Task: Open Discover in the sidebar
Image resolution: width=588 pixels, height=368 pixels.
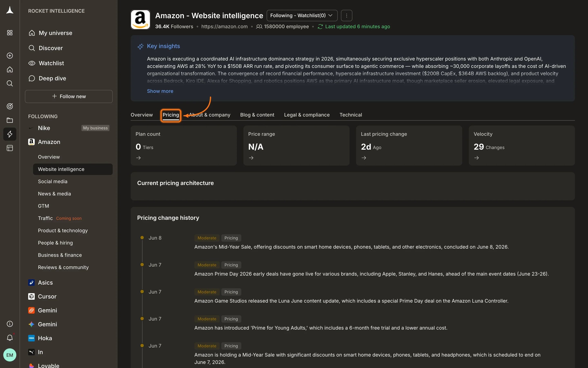Action: click(51, 48)
